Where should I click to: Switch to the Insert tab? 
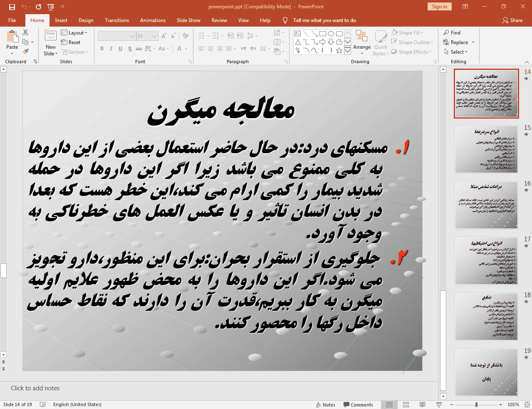point(61,20)
